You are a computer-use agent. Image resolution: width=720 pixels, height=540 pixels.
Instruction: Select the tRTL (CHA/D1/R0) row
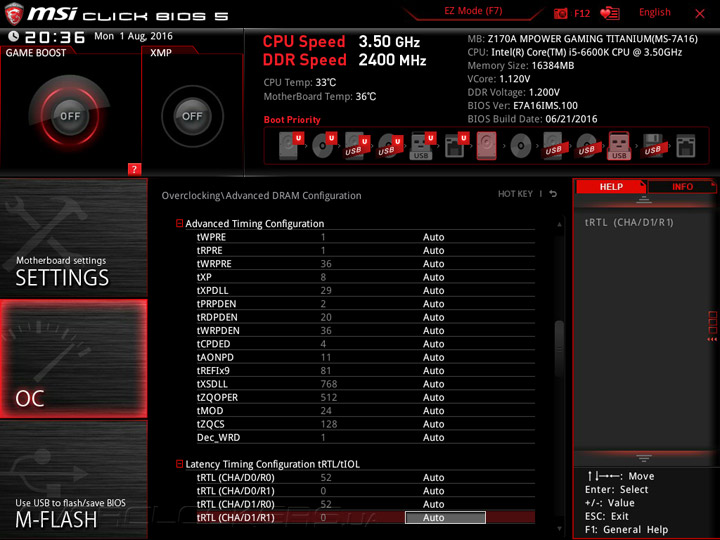click(366, 504)
